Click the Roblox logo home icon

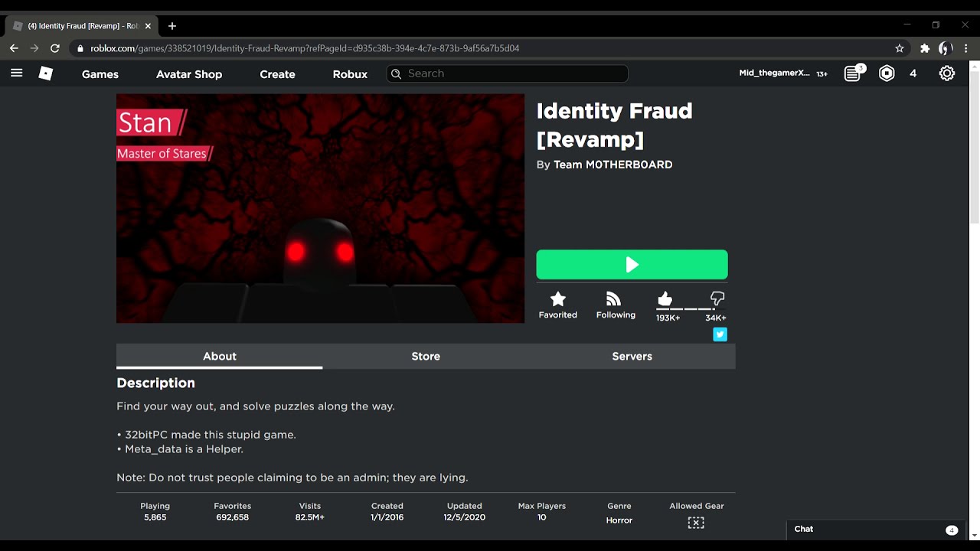click(x=46, y=73)
